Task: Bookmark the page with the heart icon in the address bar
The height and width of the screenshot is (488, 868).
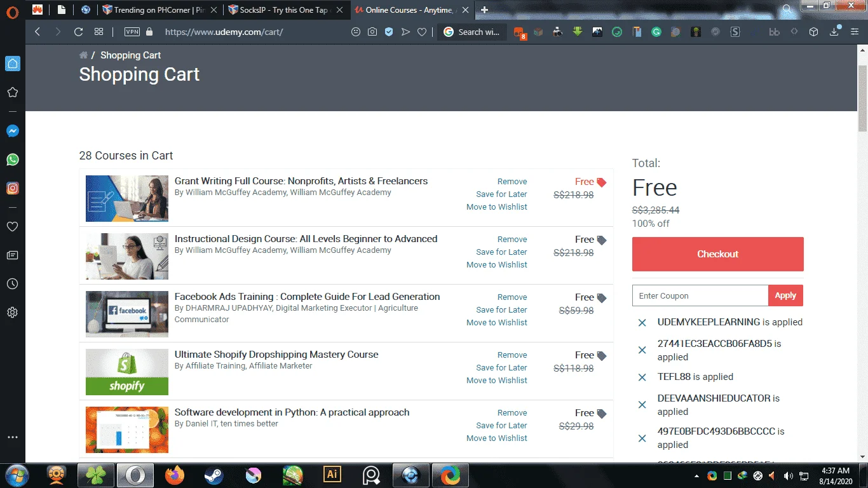Action: click(422, 32)
